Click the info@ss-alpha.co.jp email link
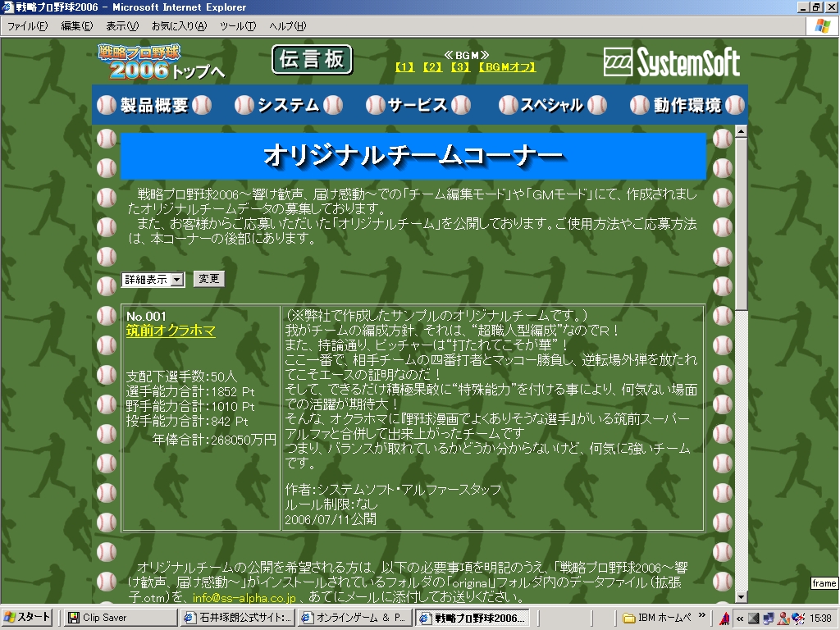The height and width of the screenshot is (630, 840). [x=244, y=598]
